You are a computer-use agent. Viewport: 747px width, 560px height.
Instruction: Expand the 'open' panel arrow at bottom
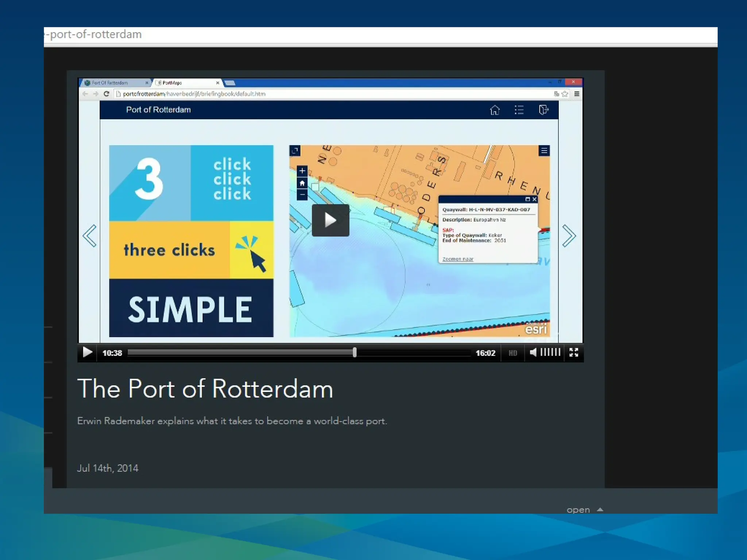tap(600, 510)
